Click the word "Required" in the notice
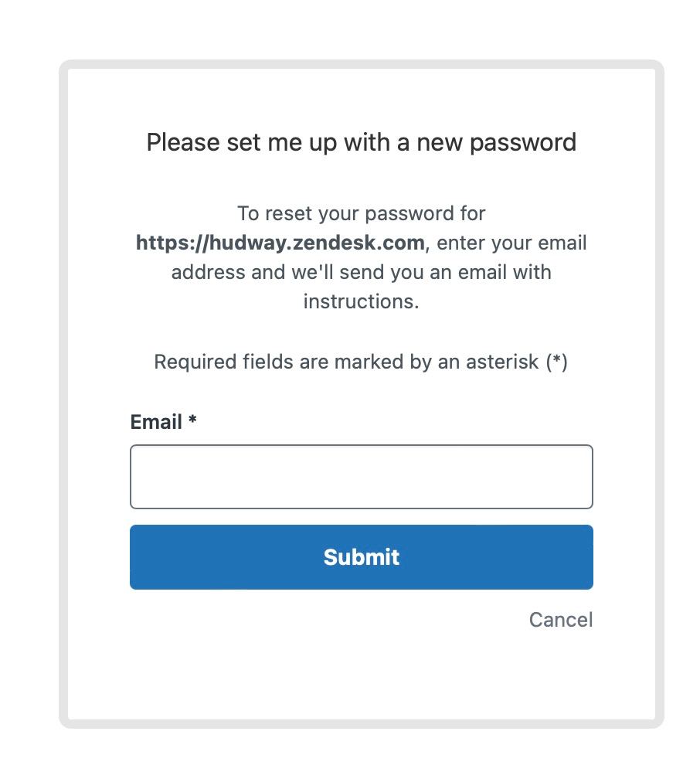700x772 pixels. click(196, 362)
